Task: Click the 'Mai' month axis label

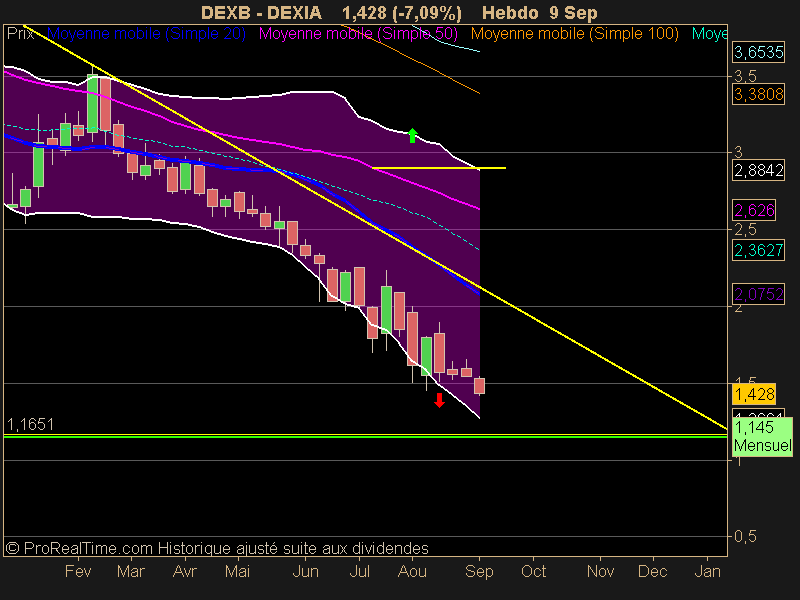Action: point(237,571)
